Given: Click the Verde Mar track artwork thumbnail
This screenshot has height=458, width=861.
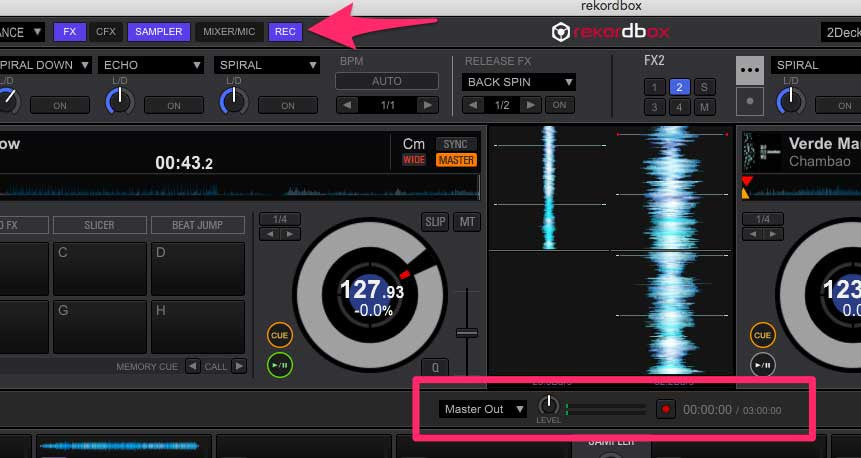Looking at the screenshot, I should click(x=762, y=150).
